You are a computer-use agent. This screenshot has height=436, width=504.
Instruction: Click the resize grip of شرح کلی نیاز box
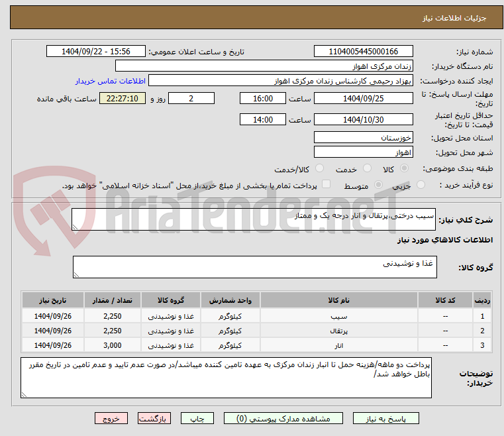[76, 227]
